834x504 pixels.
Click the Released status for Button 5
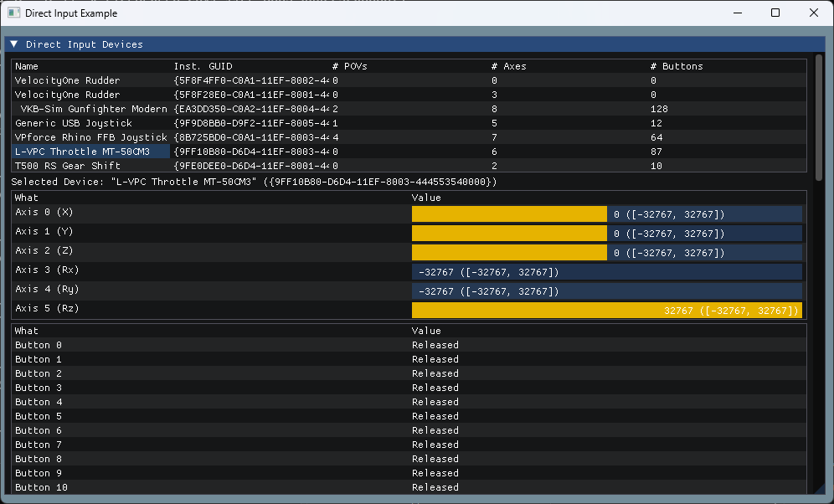[x=433, y=416]
